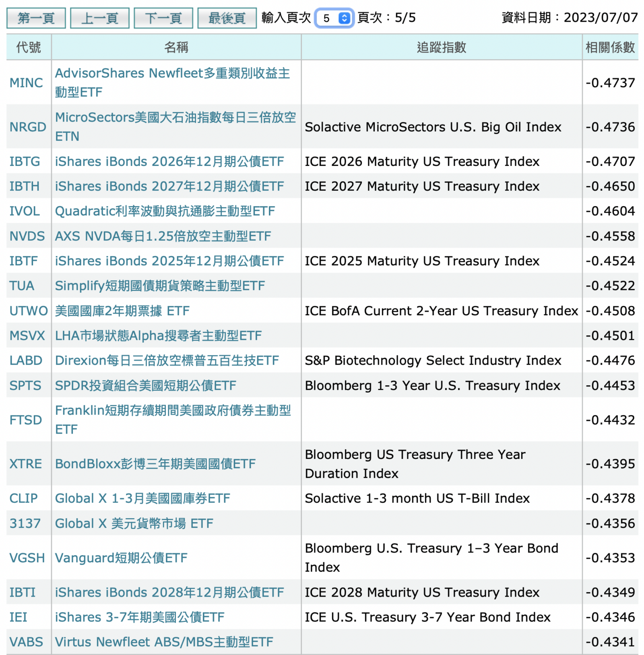This screenshot has width=644, height=655.
Task: Select the IBTG ticker code
Action: (x=25, y=161)
